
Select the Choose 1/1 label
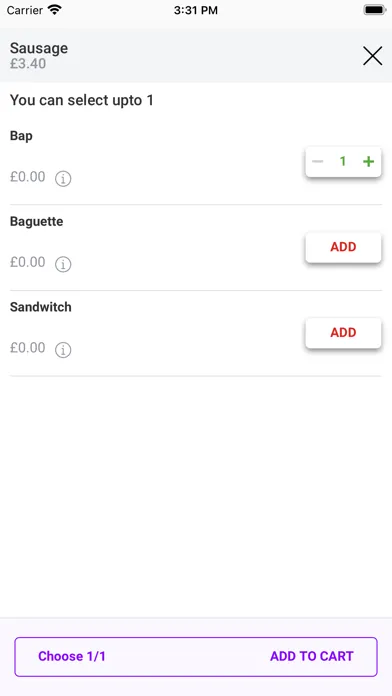(x=72, y=656)
